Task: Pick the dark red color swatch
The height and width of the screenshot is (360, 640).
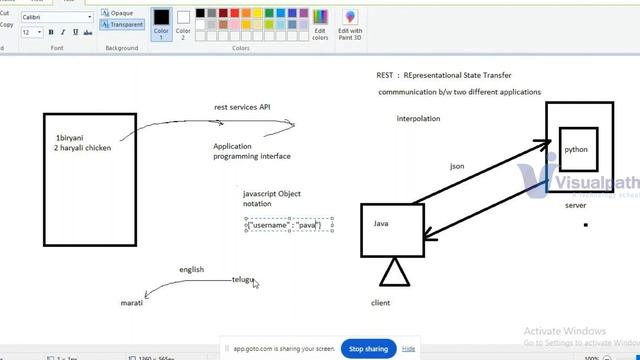Action: (x=223, y=13)
